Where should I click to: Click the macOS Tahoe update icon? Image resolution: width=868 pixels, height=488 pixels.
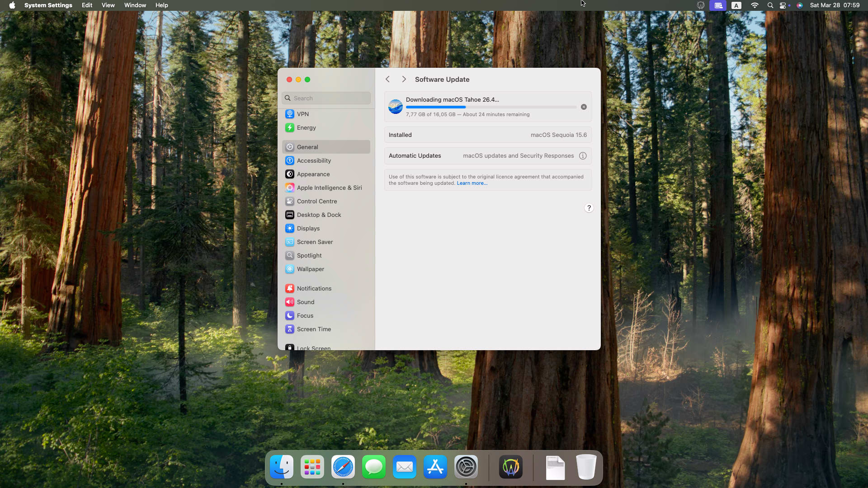(396, 107)
